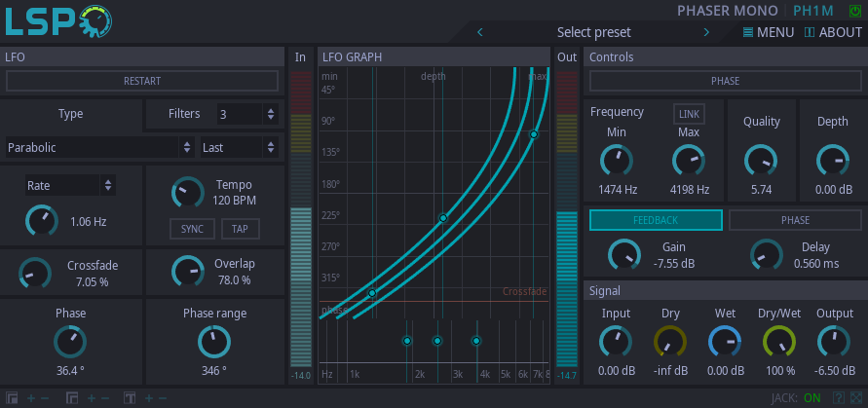Click the Crossfade knob at 7.05 %
Screen dimensions: 868x408
click(x=35, y=273)
